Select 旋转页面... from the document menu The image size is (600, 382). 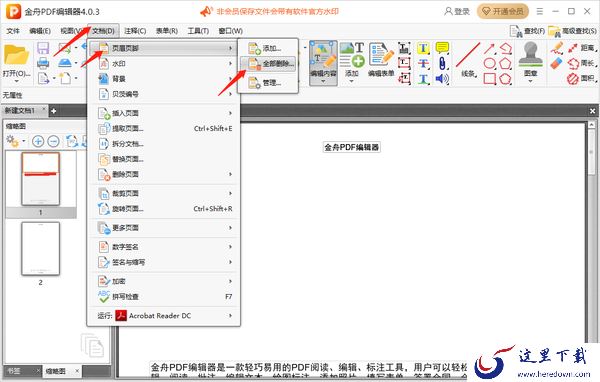pyautogui.click(x=165, y=209)
